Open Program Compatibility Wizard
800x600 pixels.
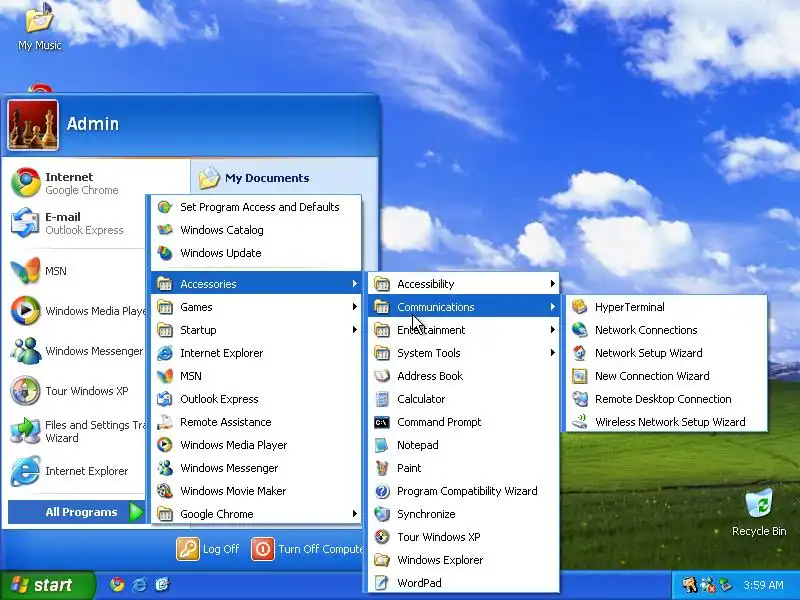click(463, 490)
